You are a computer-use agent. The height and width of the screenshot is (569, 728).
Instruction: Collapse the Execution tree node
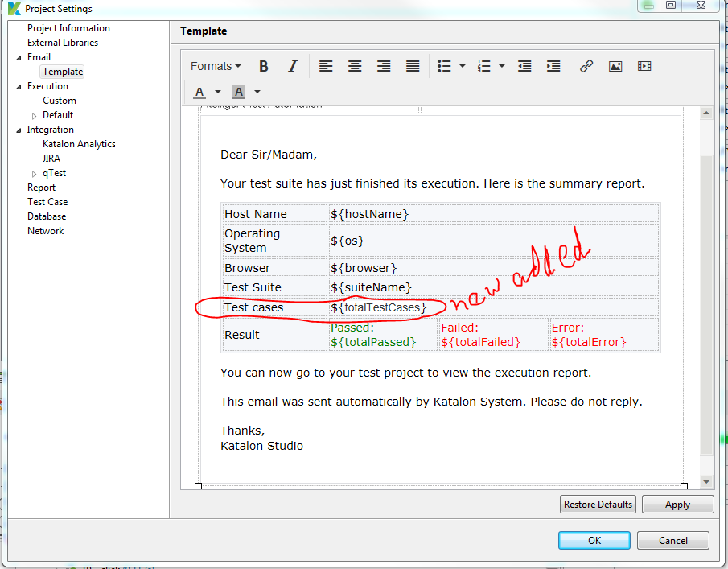[x=19, y=87]
